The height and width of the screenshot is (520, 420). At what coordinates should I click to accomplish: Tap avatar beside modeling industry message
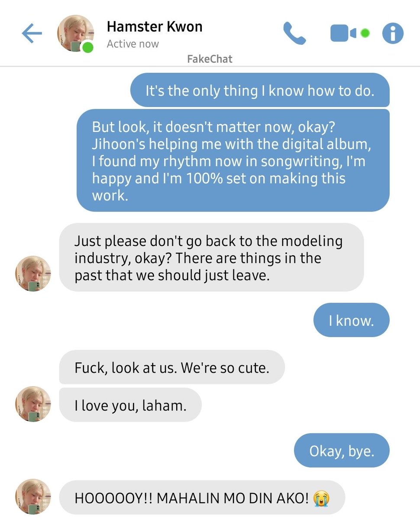tap(33, 273)
